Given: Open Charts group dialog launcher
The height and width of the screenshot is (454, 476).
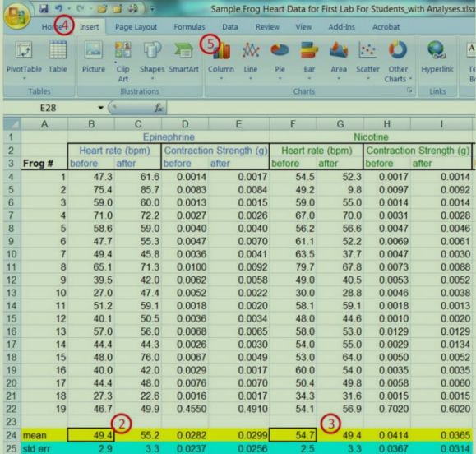Looking at the screenshot, I should 409,90.
